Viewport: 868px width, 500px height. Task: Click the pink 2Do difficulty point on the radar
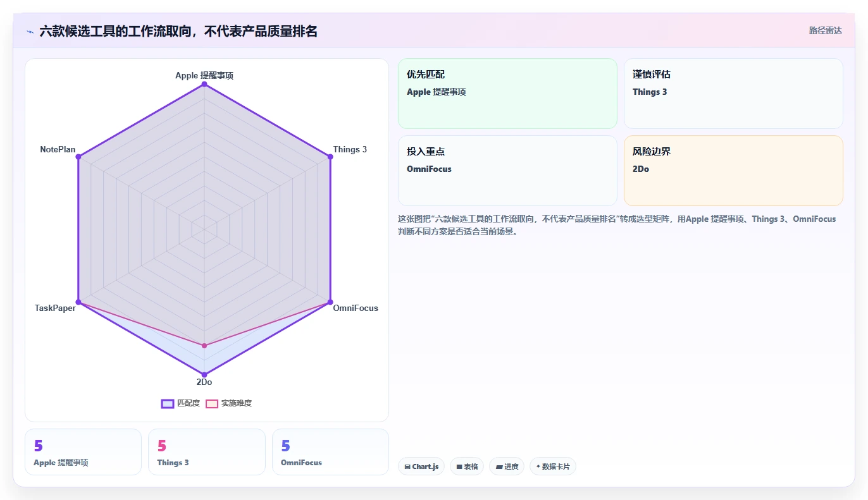click(204, 345)
